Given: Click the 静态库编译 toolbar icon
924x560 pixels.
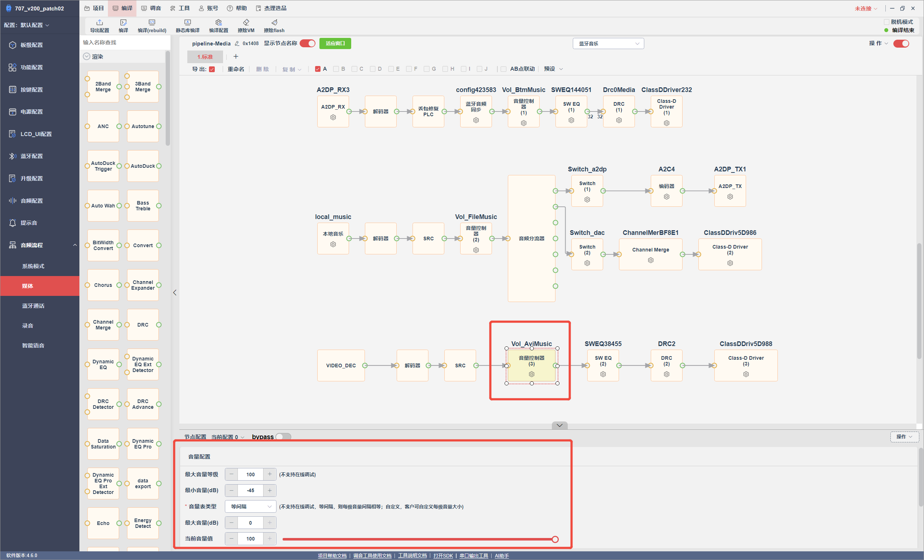Looking at the screenshot, I should coord(187,26).
